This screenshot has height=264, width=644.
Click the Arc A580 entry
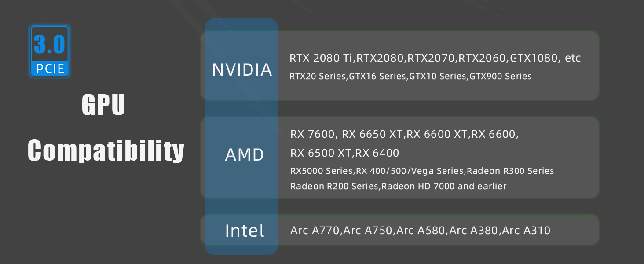coord(421,230)
